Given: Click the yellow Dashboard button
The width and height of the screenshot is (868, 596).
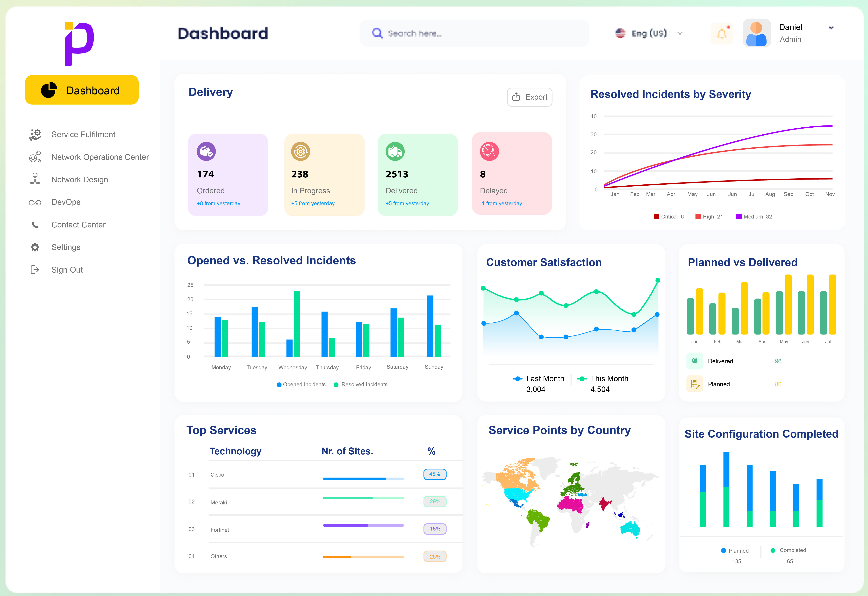Looking at the screenshot, I should [82, 90].
